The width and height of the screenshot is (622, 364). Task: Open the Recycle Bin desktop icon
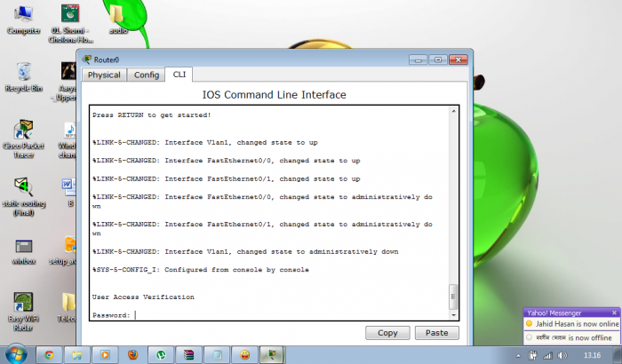coord(23,77)
